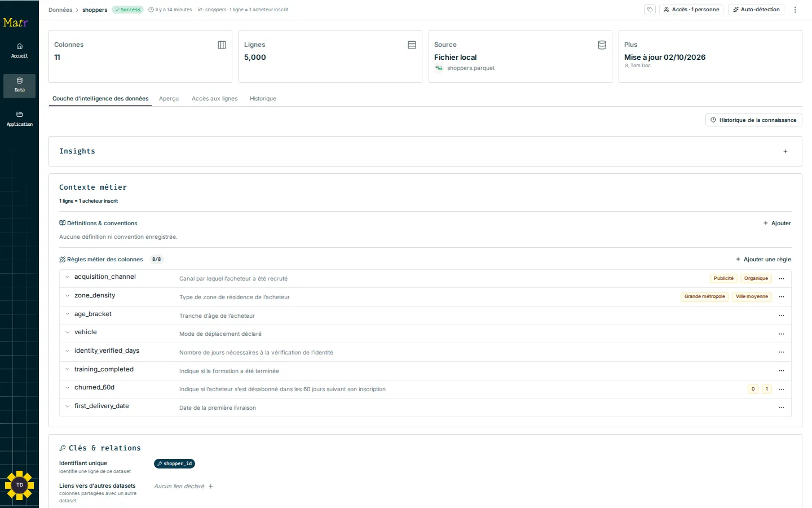The image size is (812, 508).
Task: Open the TD user avatar menu
Action: [20, 485]
